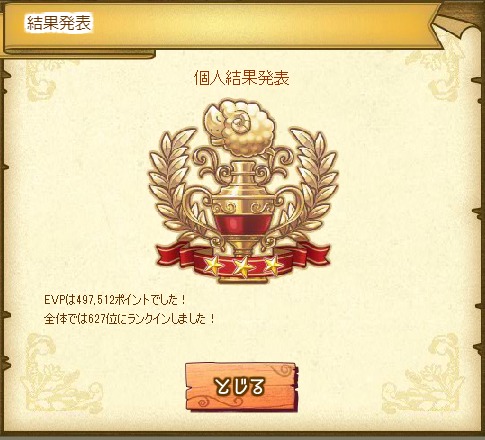Viewport: 485px width, 440px height.
Task: Click the sheep figure atop the trophy
Action: click(239, 127)
